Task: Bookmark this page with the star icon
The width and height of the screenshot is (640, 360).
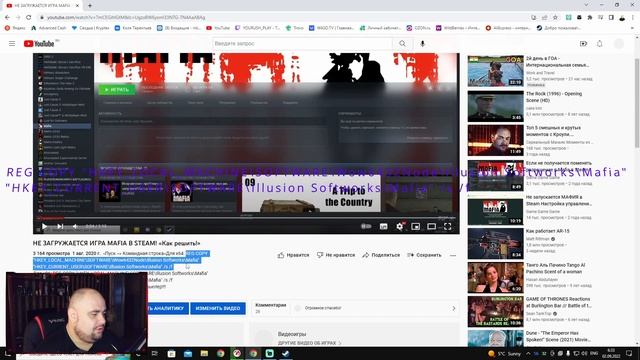Action: point(555,18)
